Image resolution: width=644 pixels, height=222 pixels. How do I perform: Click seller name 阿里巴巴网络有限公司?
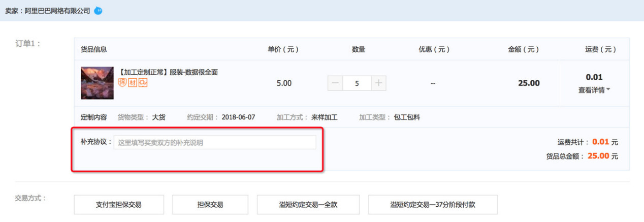pos(57,10)
